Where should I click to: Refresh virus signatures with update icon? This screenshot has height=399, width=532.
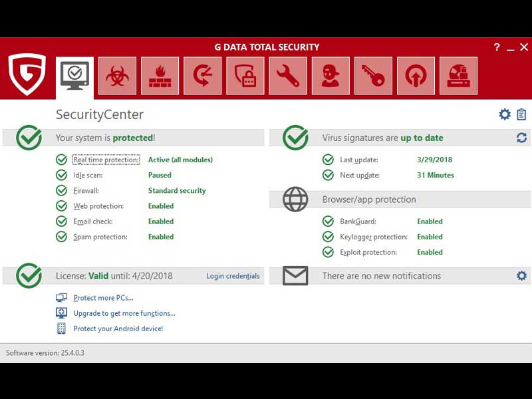tap(521, 138)
